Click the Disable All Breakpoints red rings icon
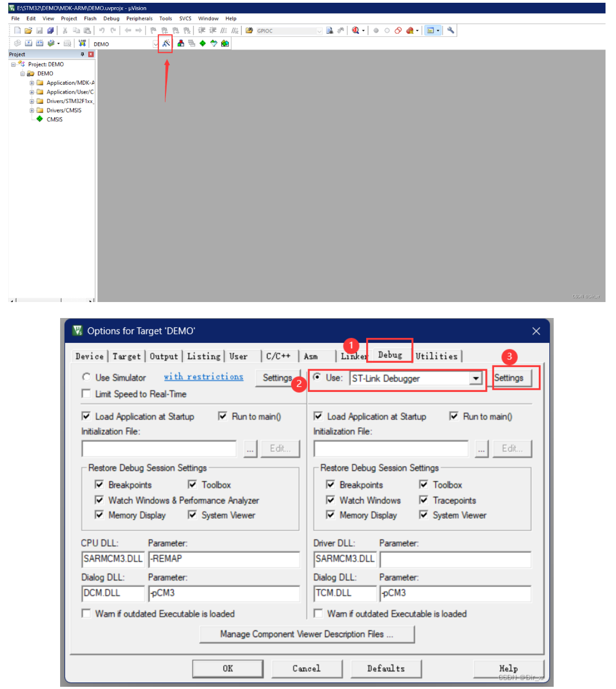The image size is (616, 689). 398,30
